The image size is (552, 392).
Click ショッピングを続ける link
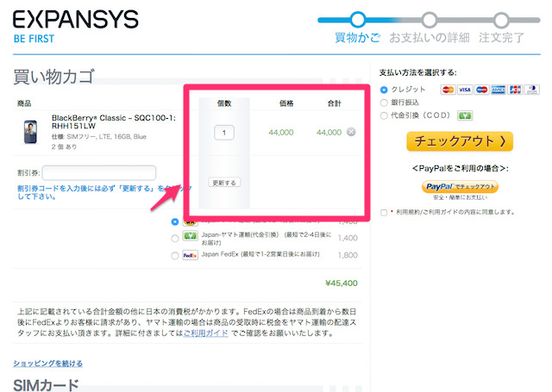48,364
